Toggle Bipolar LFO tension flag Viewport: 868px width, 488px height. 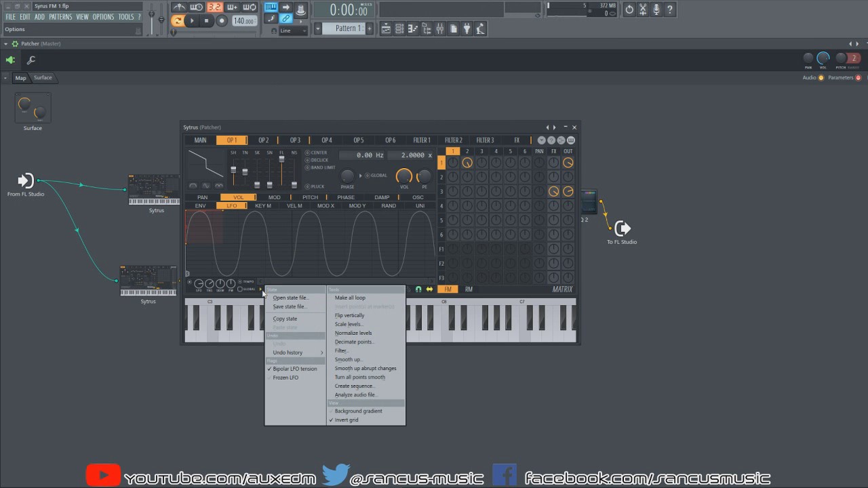pyautogui.click(x=295, y=369)
